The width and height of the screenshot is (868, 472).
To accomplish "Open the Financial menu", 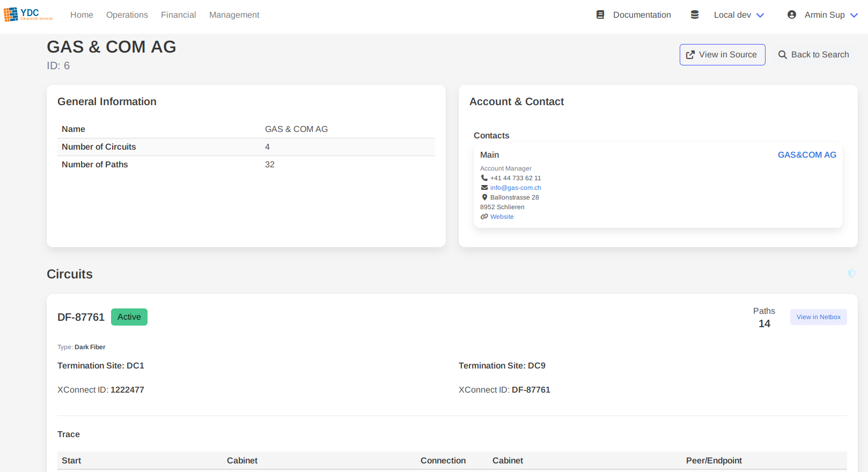I will pos(178,15).
